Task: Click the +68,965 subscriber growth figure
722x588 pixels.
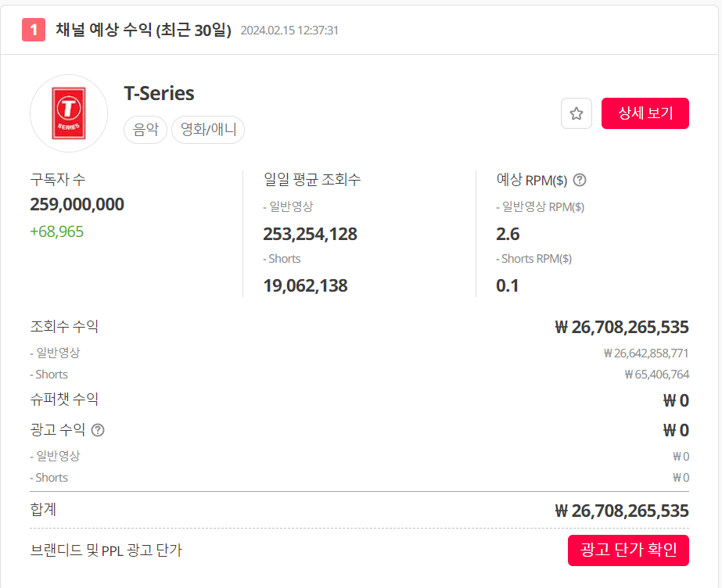Action: pyautogui.click(x=56, y=231)
